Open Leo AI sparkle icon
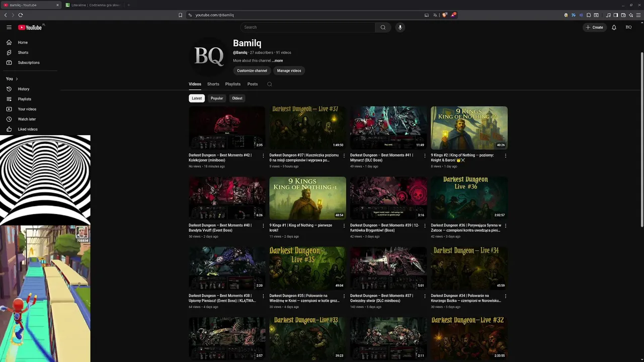This screenshot has height=362, width=644. pyautogui.click(x=631, y=15)
